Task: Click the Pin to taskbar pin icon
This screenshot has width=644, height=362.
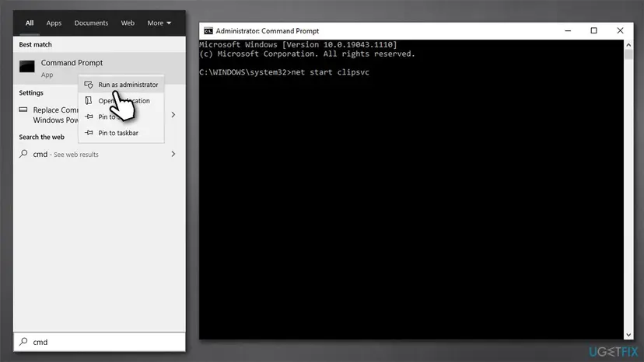Action: coord(89,133)
